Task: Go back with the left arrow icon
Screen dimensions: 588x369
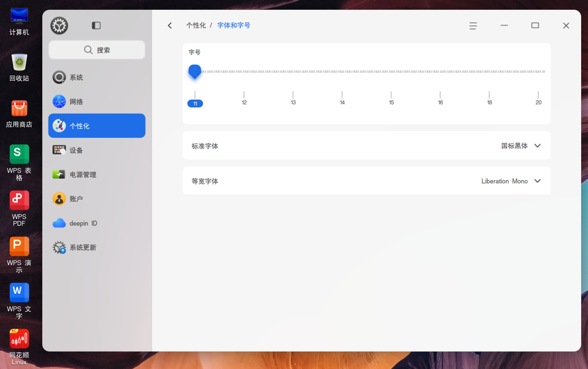Action: tap(170, 25)
